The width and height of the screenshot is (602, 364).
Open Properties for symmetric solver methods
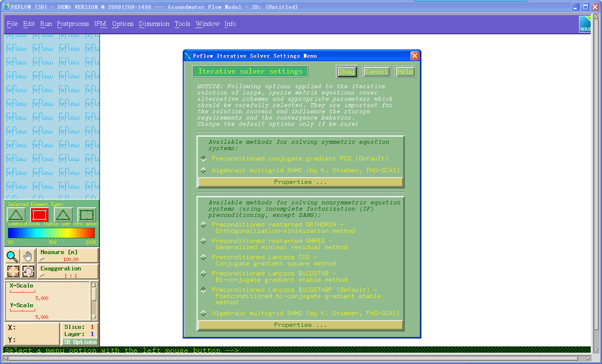(301, 182)
